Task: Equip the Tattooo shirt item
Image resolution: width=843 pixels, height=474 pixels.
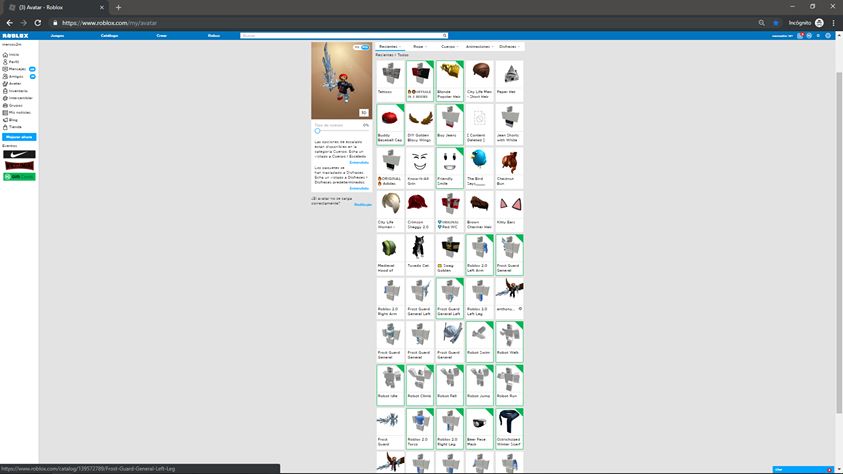Action: [390, 80]
